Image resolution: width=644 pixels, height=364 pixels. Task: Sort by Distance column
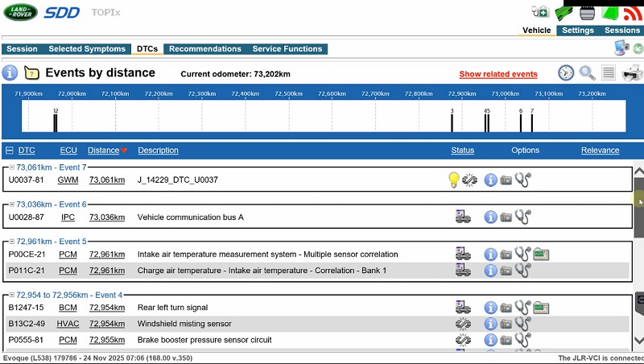pos(104,151)
